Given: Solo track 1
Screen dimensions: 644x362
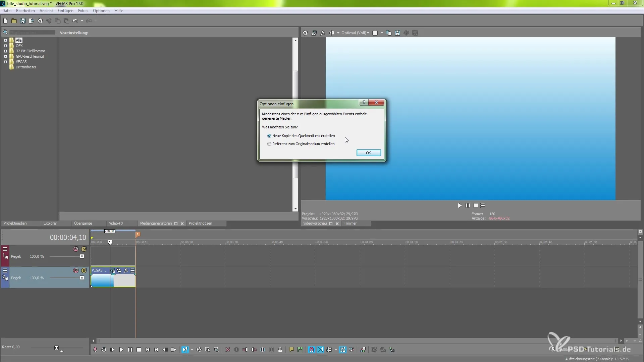Looking at the screenshot, I should click(84, 249).
